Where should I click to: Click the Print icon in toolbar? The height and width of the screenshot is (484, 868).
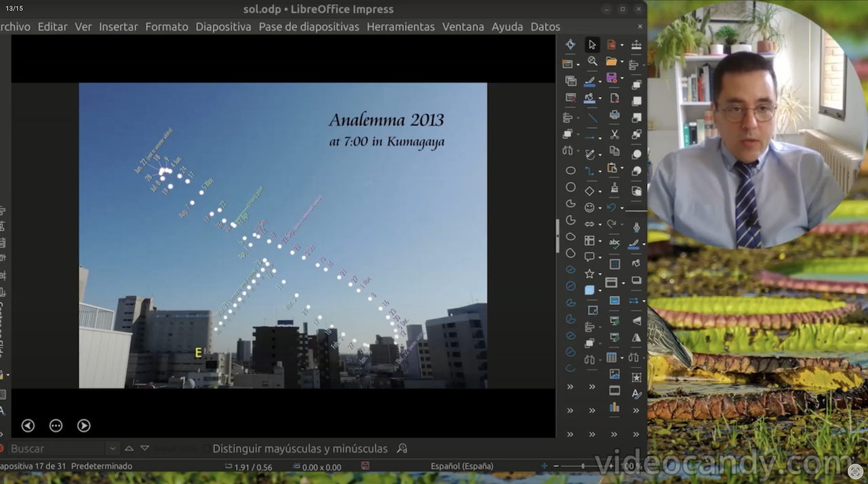pos(614,115)
